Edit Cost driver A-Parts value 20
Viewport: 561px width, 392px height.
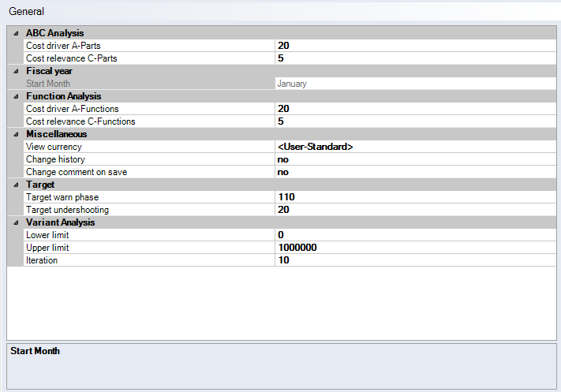pyautogui.click(x=414, y=46)
